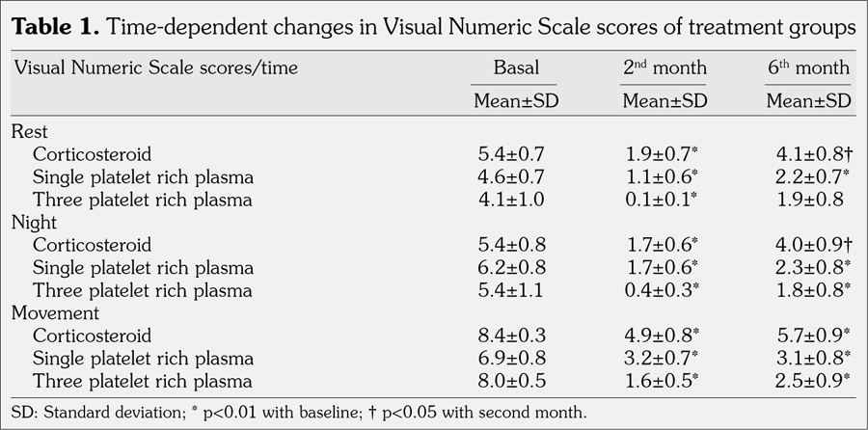
Task: Click the Visual Numeric Scale scores/time header
Action: click(154, 68)
